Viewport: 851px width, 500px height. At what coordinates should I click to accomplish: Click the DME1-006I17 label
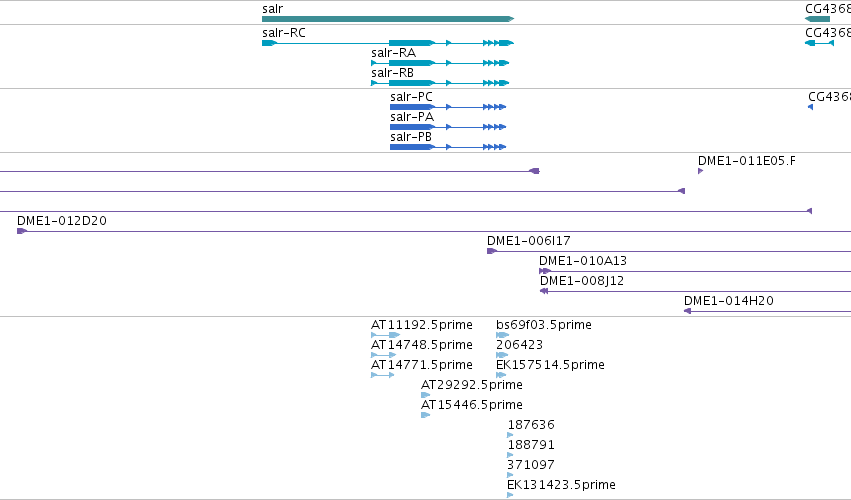click(x=529, y=241)
